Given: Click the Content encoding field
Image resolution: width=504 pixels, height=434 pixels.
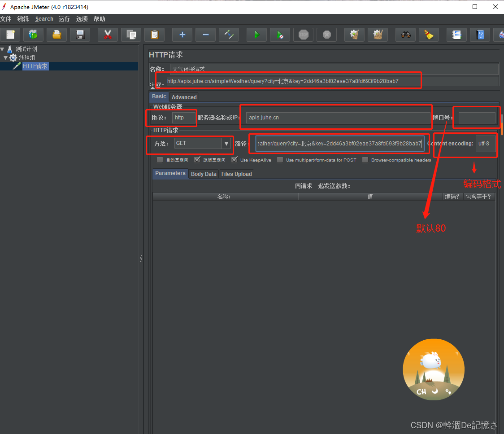Looking at the screenshot, I should coord(486,144).
